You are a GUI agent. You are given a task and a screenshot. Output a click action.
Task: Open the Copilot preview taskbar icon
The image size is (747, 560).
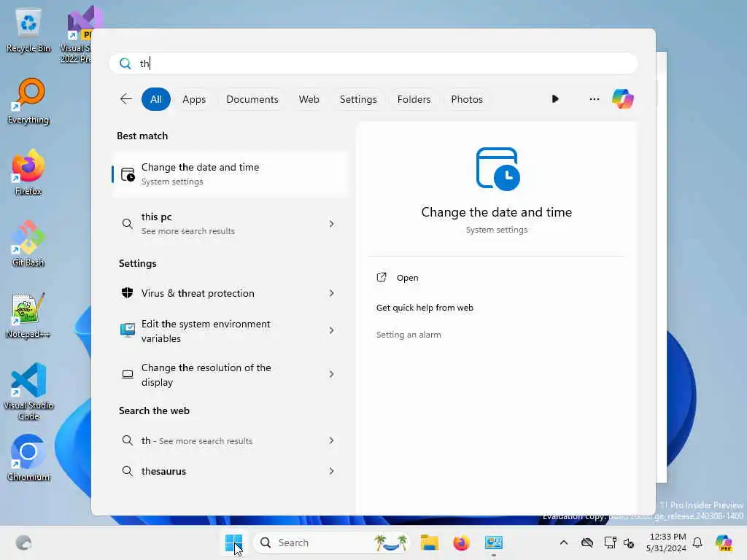(724, 542)
